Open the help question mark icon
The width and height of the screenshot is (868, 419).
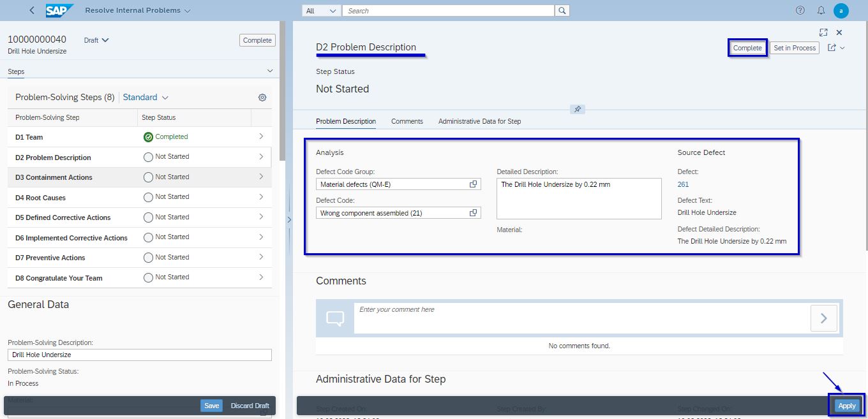[800, 10]
